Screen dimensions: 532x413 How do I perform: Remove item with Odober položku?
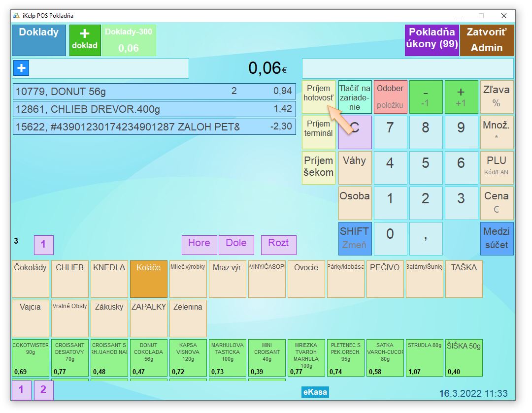(390, 96)
